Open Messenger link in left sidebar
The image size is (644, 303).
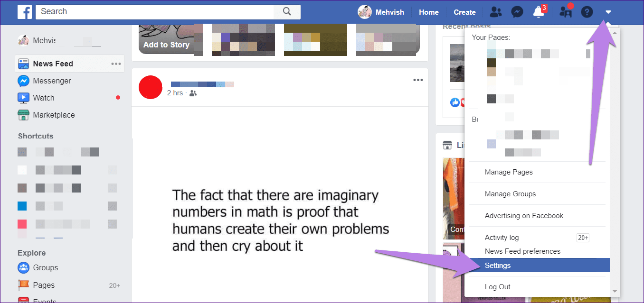click(52, 81)
